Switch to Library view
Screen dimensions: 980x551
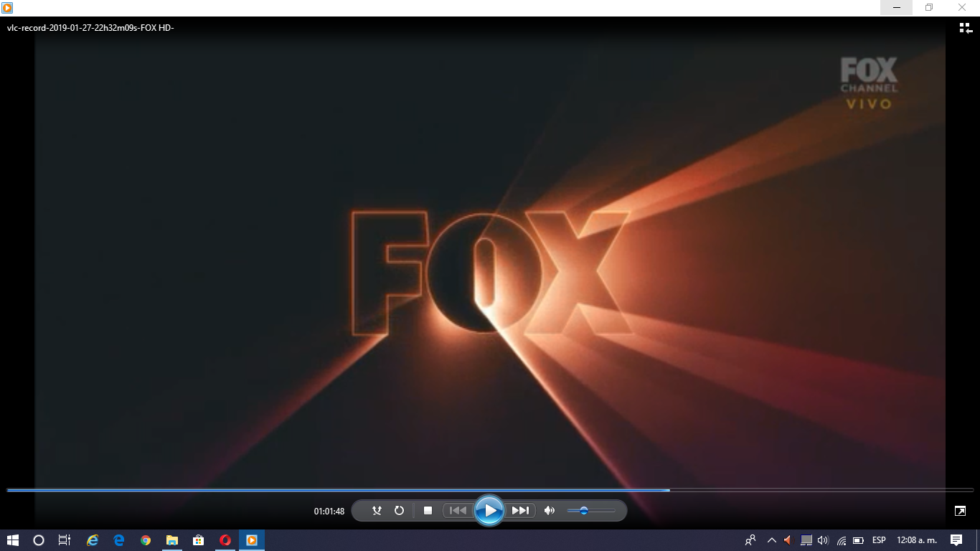click(x=965, y=28)
